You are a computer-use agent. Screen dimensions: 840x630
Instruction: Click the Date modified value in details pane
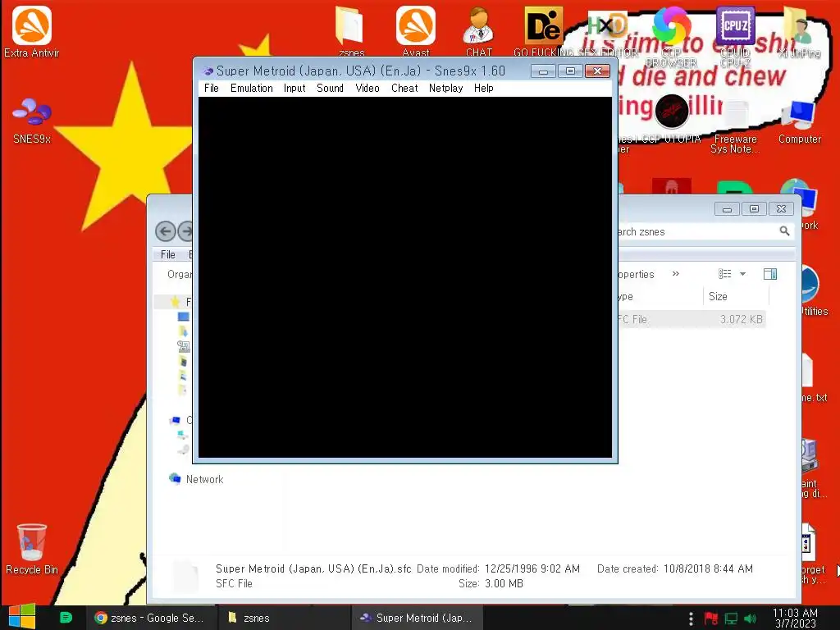tap(532, 568)
